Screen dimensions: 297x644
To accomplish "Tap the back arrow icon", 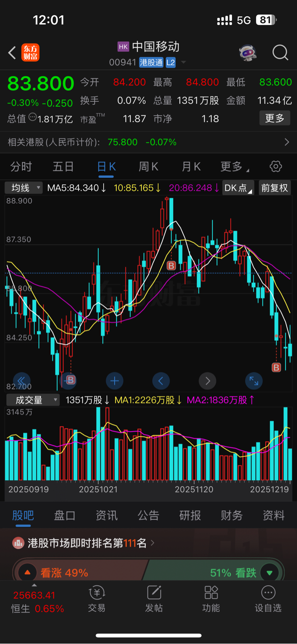I will click(x=12, y=53).
